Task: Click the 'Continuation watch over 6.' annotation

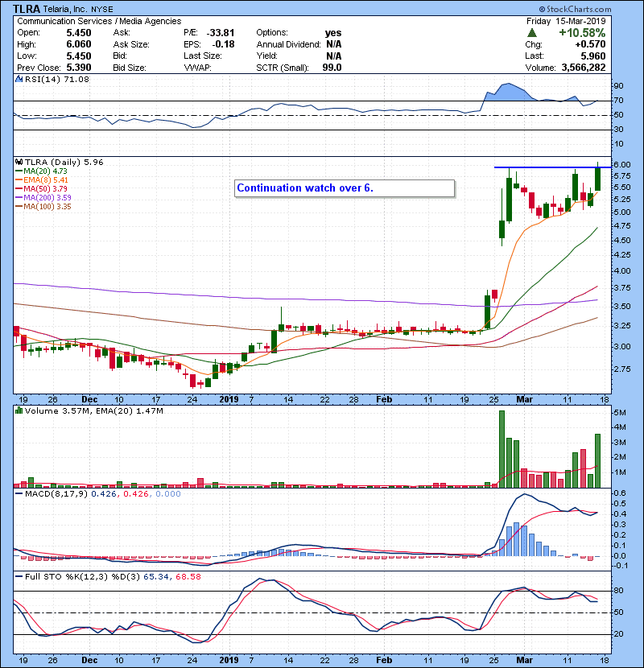Action: 345,188
